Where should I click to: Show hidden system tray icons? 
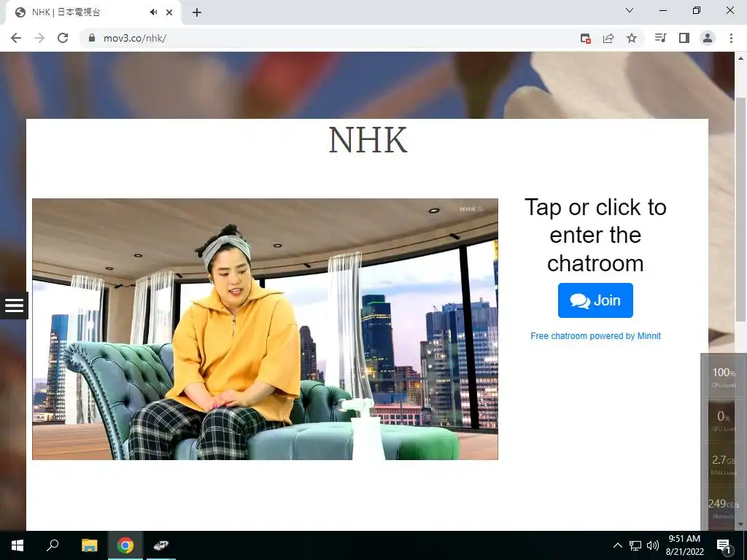point(617,545)
